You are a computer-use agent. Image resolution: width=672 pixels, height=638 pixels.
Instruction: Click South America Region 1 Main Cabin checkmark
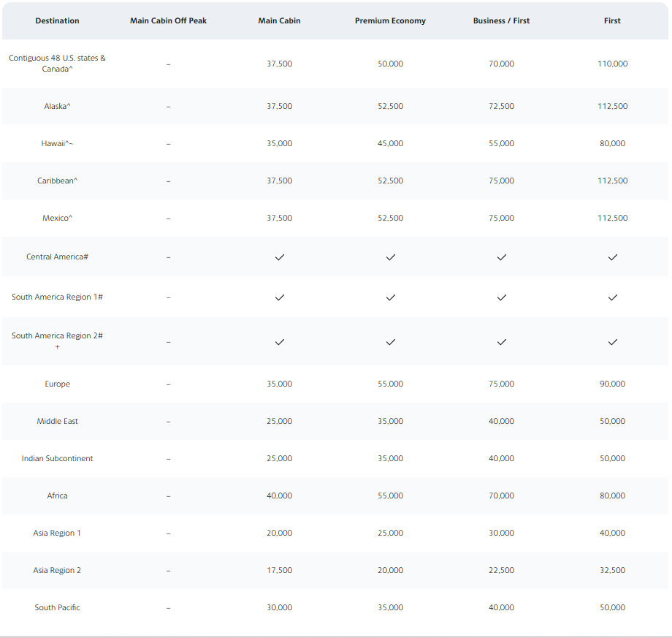point(280,297)
